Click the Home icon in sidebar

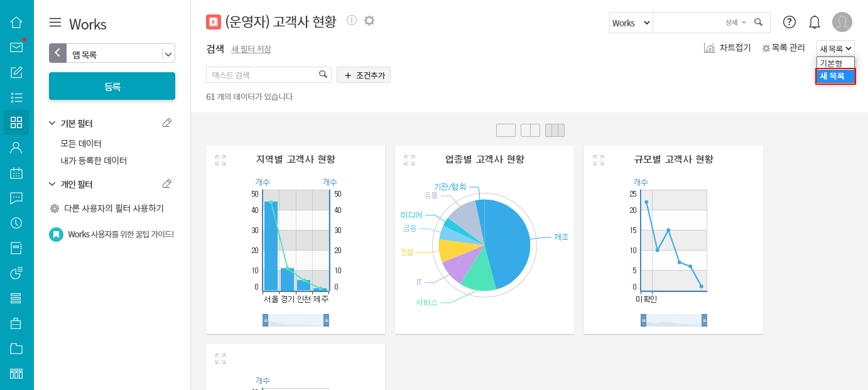coord(16,22)
